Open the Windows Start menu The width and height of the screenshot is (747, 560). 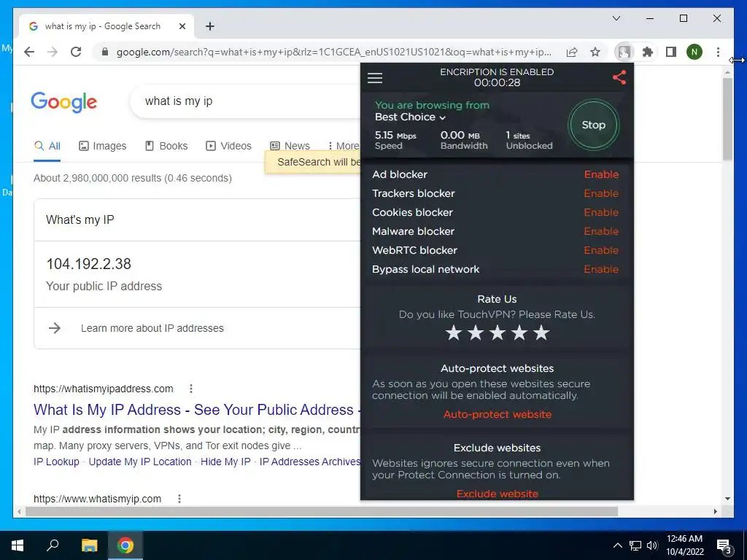18,545
